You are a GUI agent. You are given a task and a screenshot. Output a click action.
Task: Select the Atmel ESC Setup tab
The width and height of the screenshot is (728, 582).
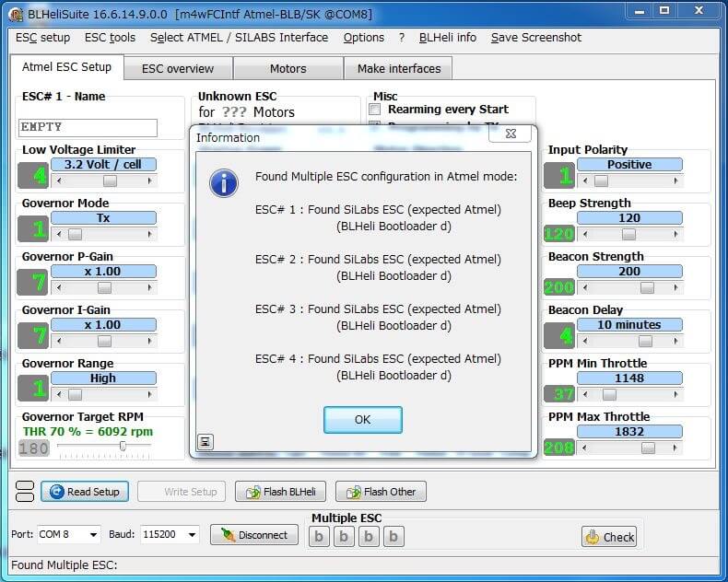pyautogui.click(x=67, y=67)
